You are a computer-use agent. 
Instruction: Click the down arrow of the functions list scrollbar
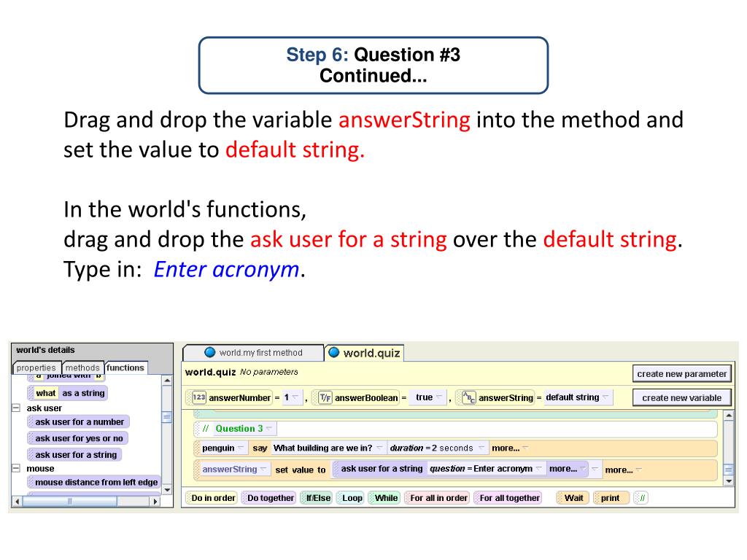pos(167,490)
